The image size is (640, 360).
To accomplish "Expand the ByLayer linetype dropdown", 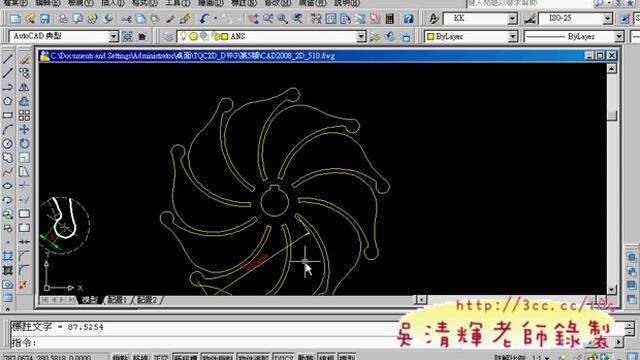I will (619, 37).
